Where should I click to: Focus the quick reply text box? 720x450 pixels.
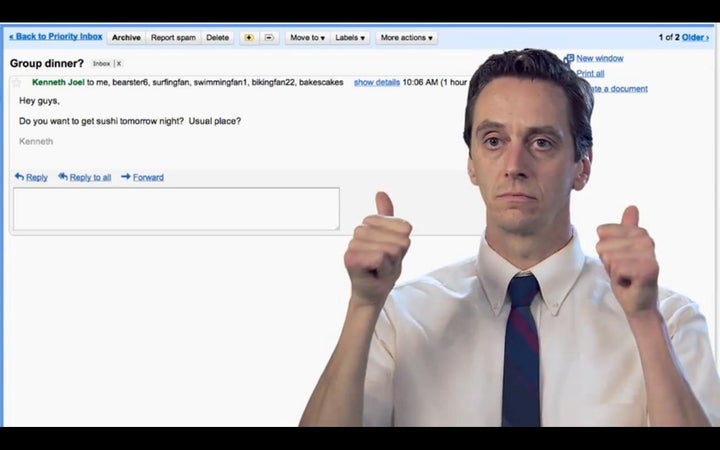click(x=176, y=209)
